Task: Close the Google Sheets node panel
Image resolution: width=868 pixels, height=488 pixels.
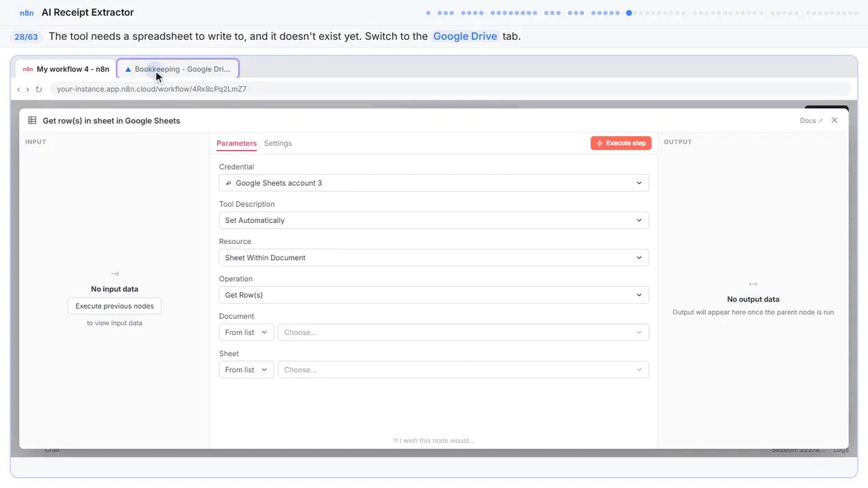Action: click(x=835, y=121)
